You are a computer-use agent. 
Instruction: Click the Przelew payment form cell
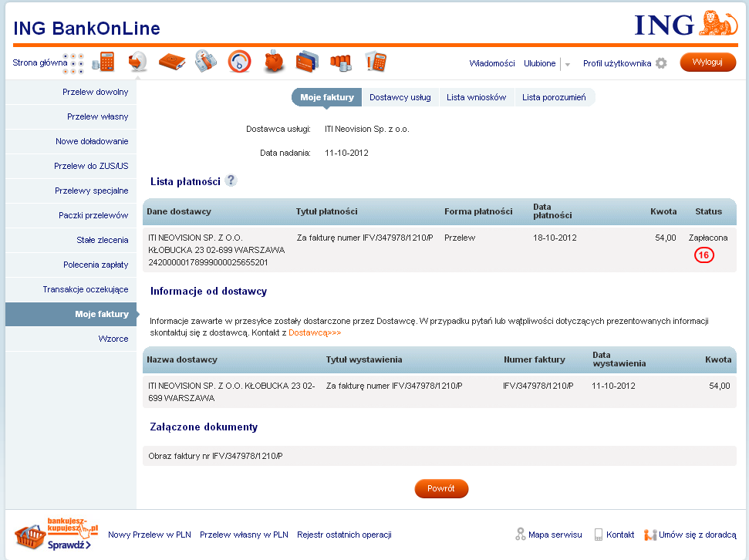[x=460, y=238]
